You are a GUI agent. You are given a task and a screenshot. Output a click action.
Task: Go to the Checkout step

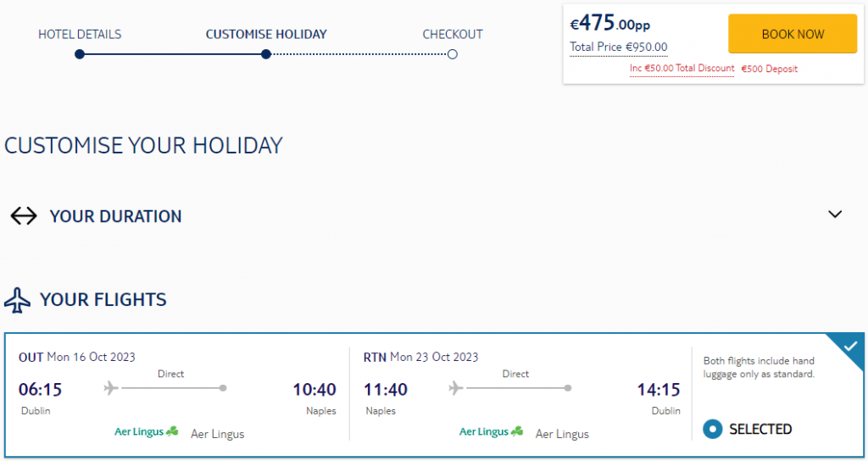[x=453, y=34]
